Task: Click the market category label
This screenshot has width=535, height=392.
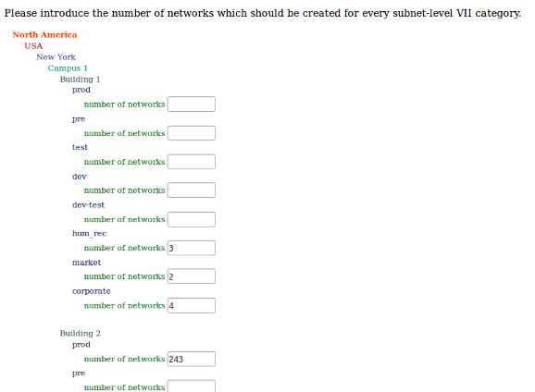Action: click(87, 263)
